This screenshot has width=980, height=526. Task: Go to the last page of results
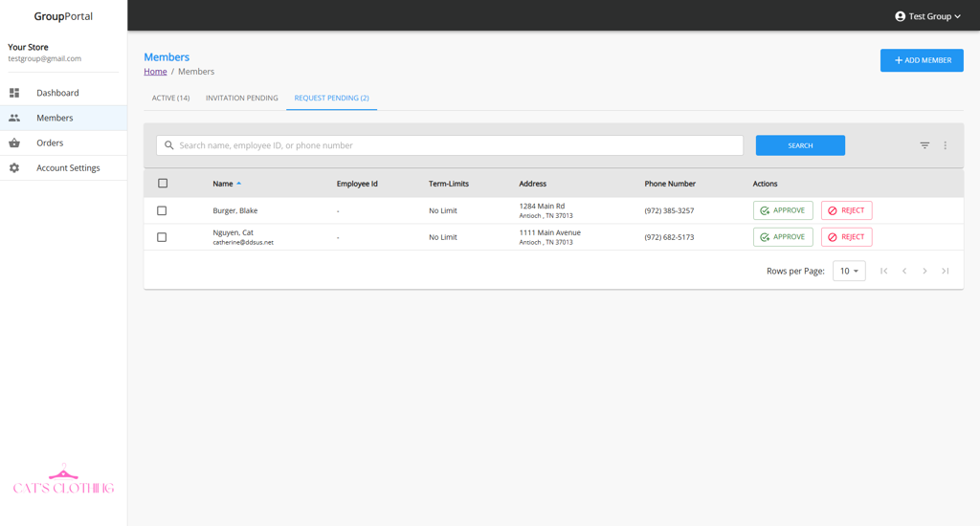point(945,271)
